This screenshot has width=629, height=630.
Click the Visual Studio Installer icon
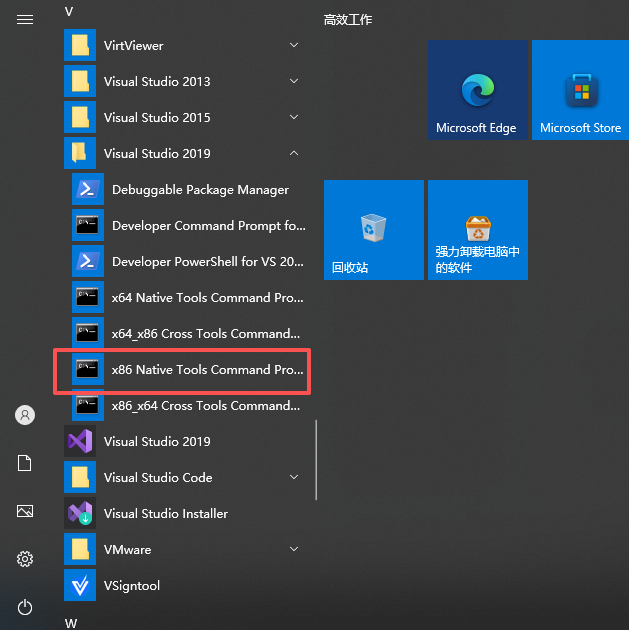[80, 513]
